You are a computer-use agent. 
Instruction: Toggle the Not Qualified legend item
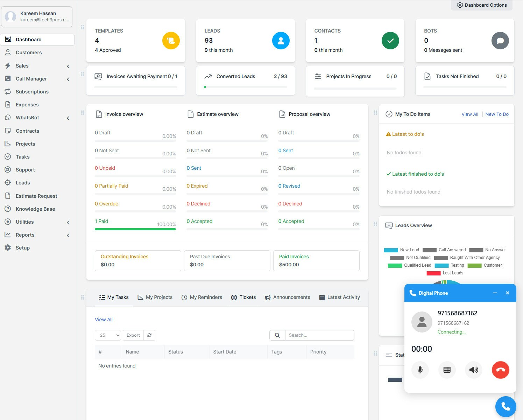pyautogui.click(x=410, y=258)
